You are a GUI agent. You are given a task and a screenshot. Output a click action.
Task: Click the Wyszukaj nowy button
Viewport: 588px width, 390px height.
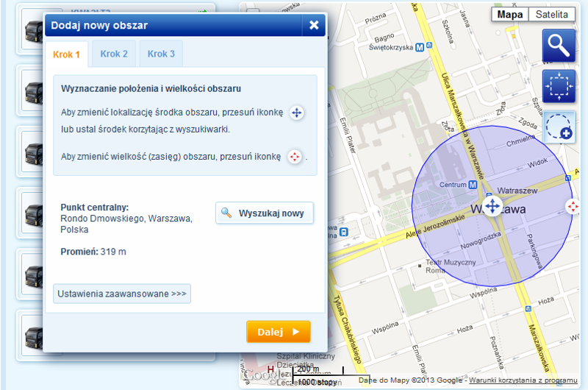click(265, 213)
